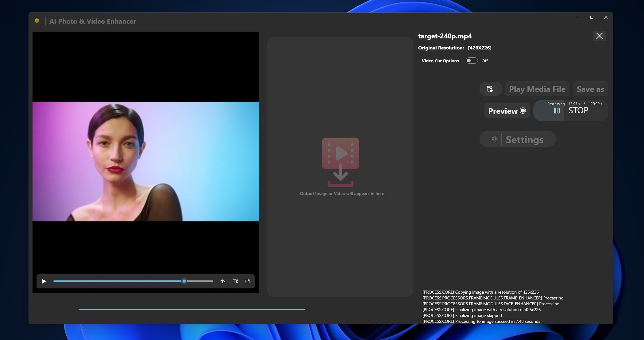
Task: Click the Play Media File button
Action: (x=537, y=89)
